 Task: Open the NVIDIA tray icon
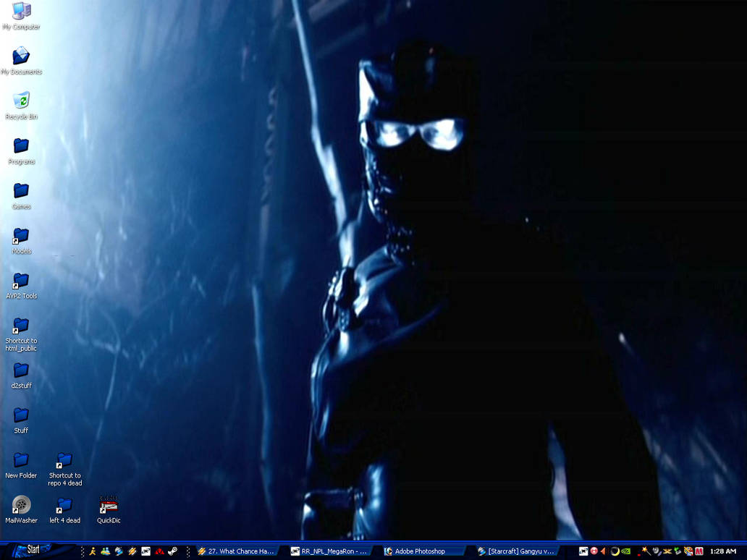point(625,551)
